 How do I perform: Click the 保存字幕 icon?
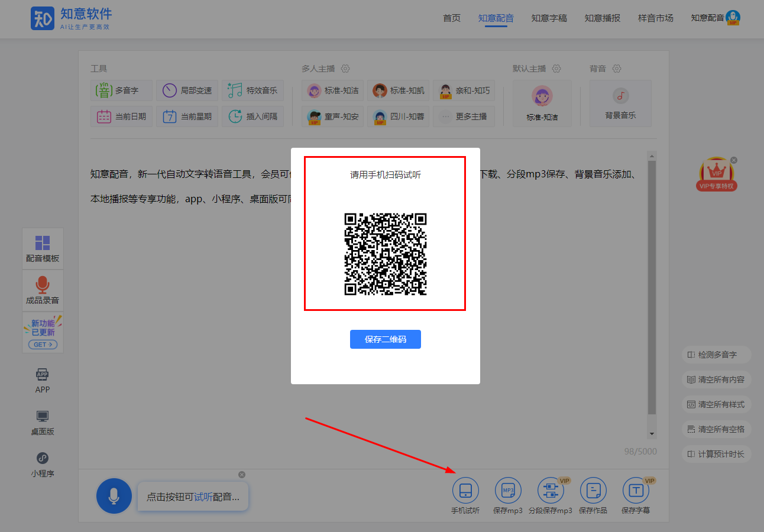point(636,491)
